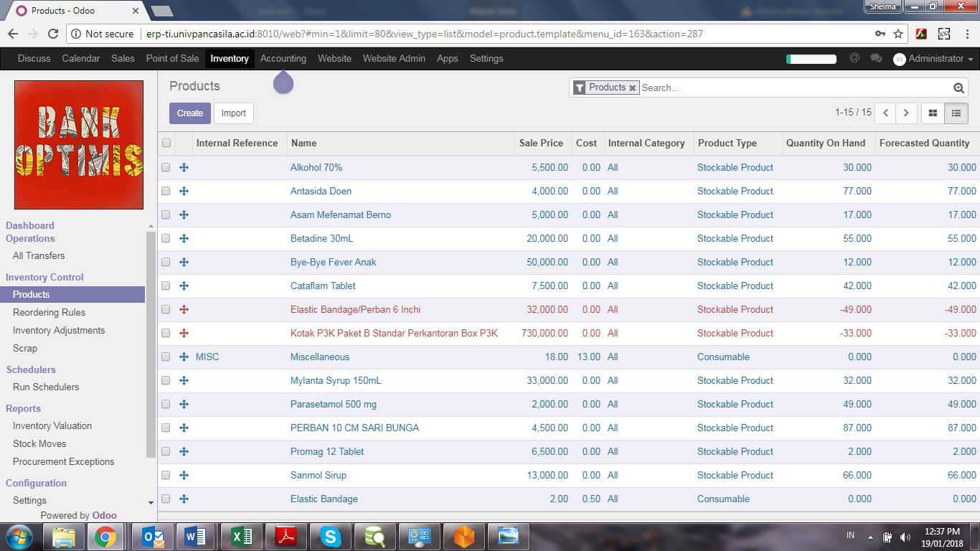Switch to list view icon
The height and width of the screenshot is (551, 980).
(x=956, y=113)
